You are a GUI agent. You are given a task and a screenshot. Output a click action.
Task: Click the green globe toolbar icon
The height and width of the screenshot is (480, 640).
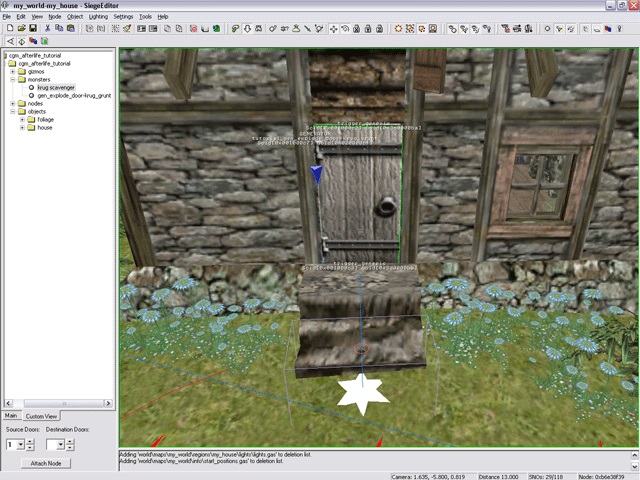point(216,29)
